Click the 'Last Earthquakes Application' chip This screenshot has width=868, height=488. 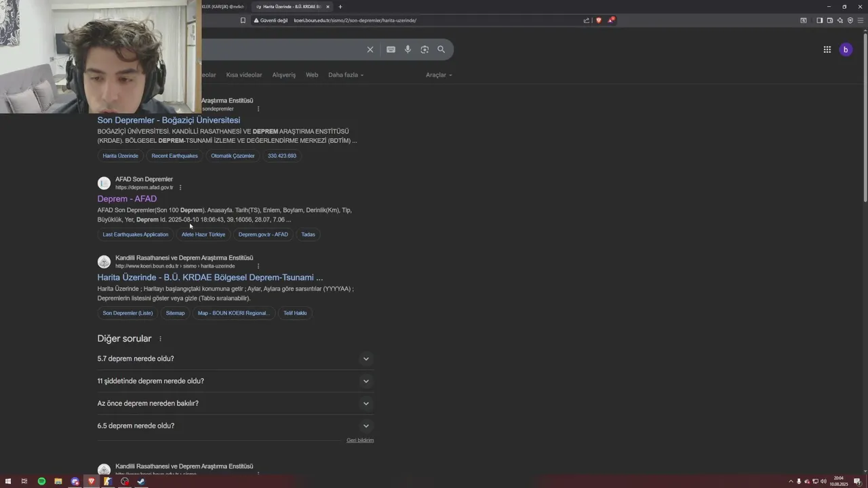click(x=136, y=235)
